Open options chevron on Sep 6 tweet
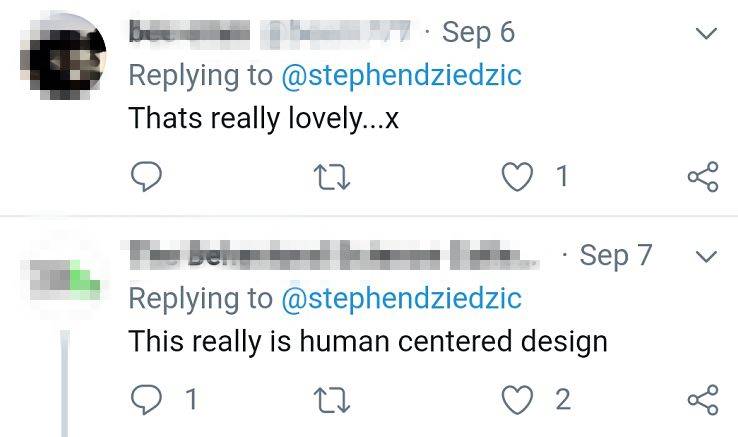738x437 pixels. (706, 33)
